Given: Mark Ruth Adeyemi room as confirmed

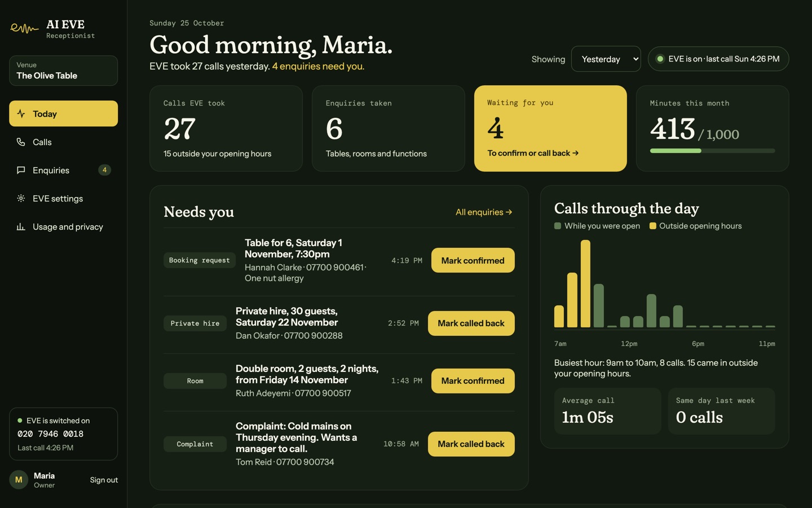Looking at the screenshot, I should click(x=473, y=381).
